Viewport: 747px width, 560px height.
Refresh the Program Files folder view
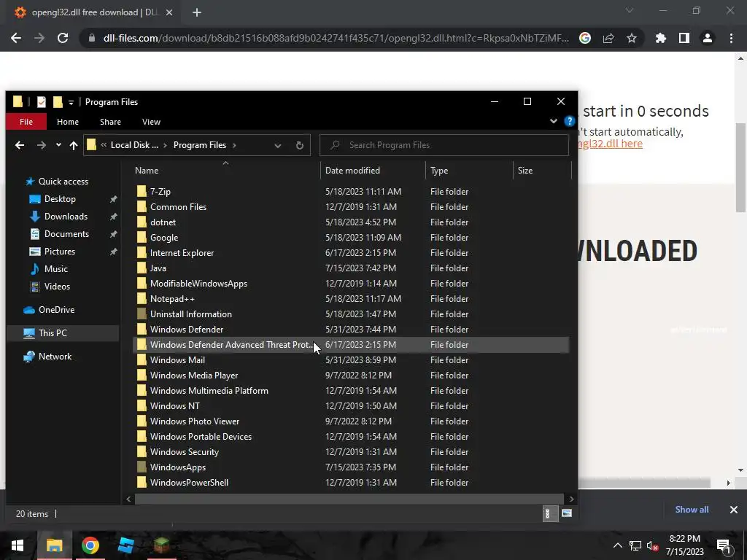[x=299, y=145]
